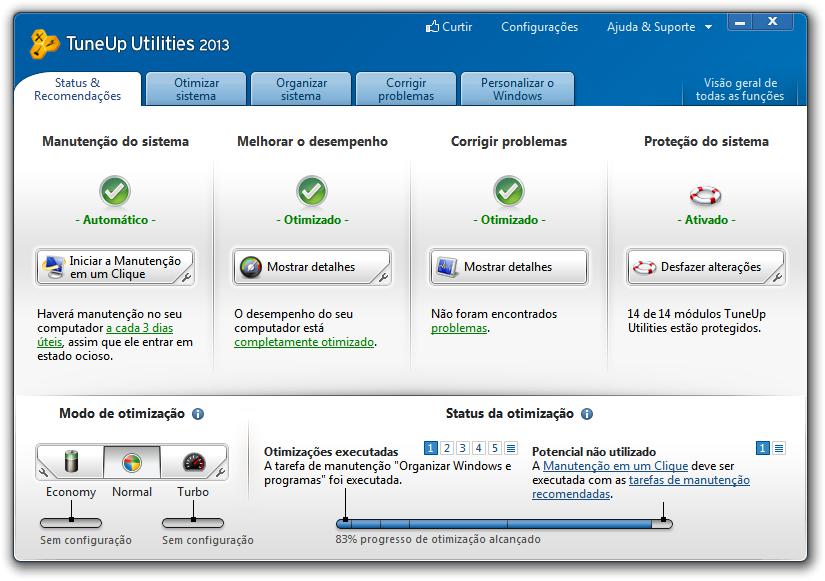Screen dimensions: 825x581
Task: Select Normal mode Windows-logo toggle
Action: pyautogui.click(x=132, y=462)
